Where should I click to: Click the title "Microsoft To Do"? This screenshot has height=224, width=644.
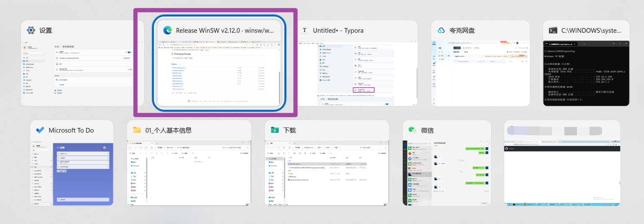pyautogui.click(x=71, y=130)
